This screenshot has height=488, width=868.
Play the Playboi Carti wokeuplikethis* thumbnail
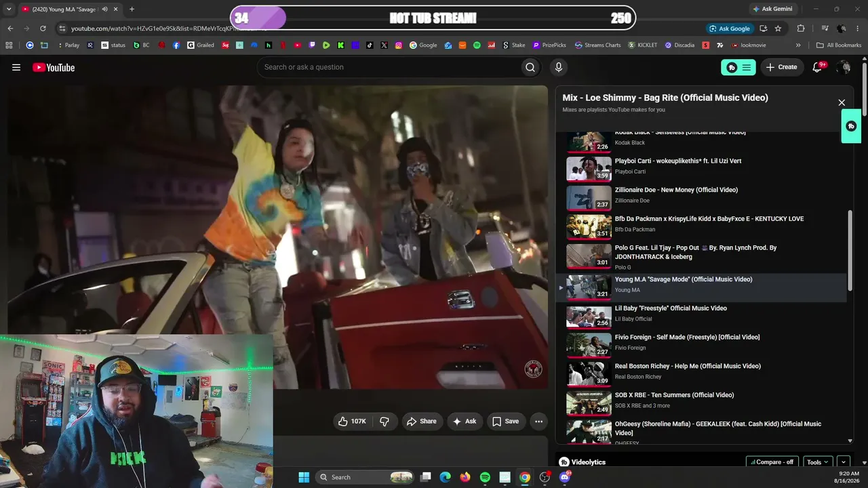(589, 169)
